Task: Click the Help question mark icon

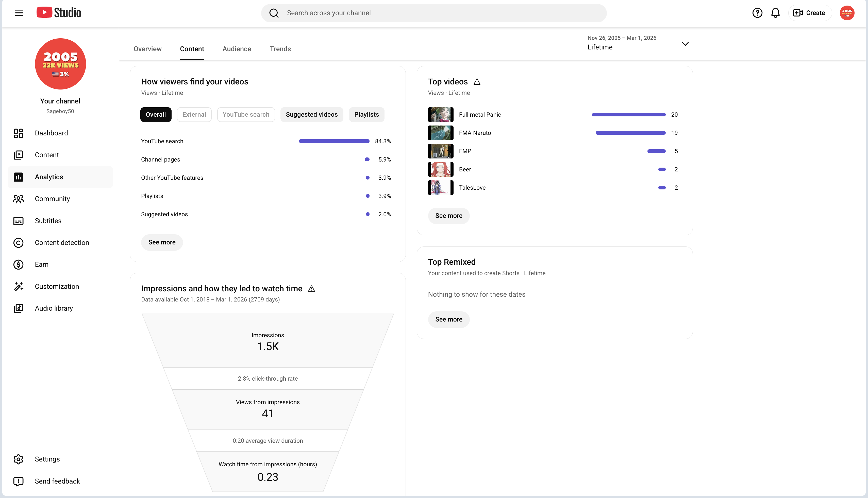Action: (757, 13)
